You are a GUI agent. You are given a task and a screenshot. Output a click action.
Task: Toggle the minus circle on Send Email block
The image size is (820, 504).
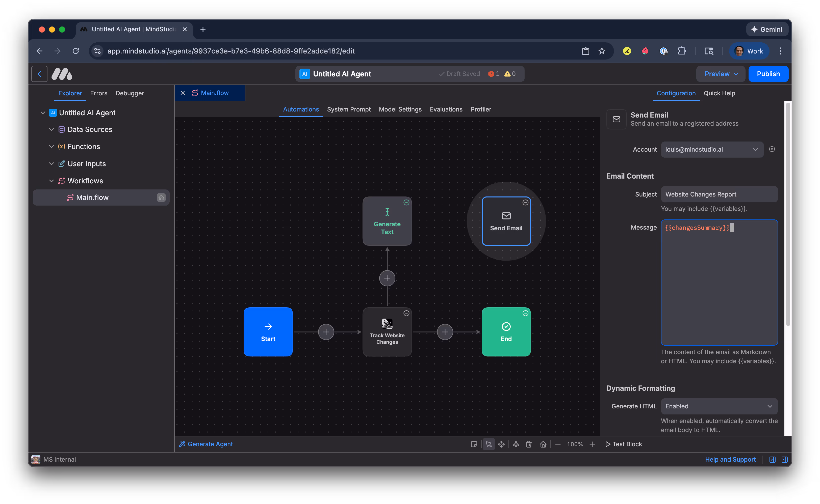(x=525, y=203)
